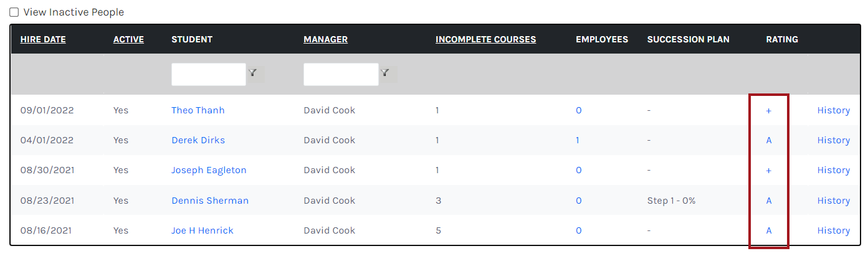The image size is (868, 256).
Task: View History for Joe H Henrick row
Action: coord(834,230)
